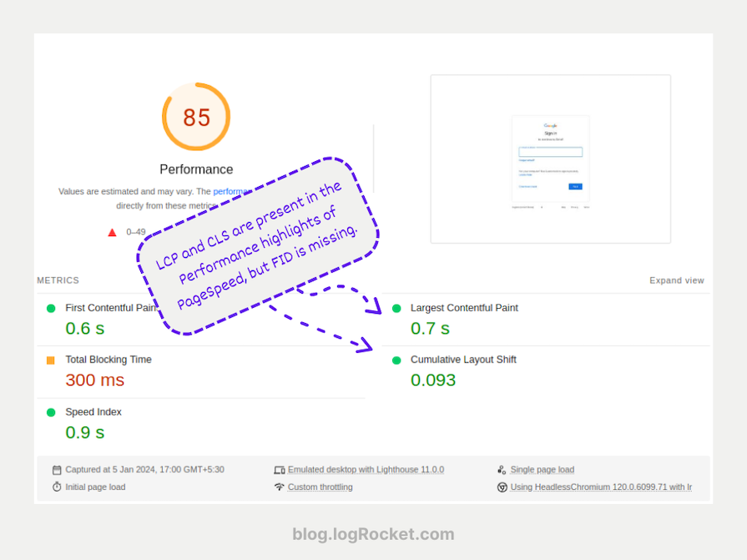Viewport: 747px width, 560px height.
Task: Click the globe icon next to HeadlessChromium
Action: tap(502, 487)
